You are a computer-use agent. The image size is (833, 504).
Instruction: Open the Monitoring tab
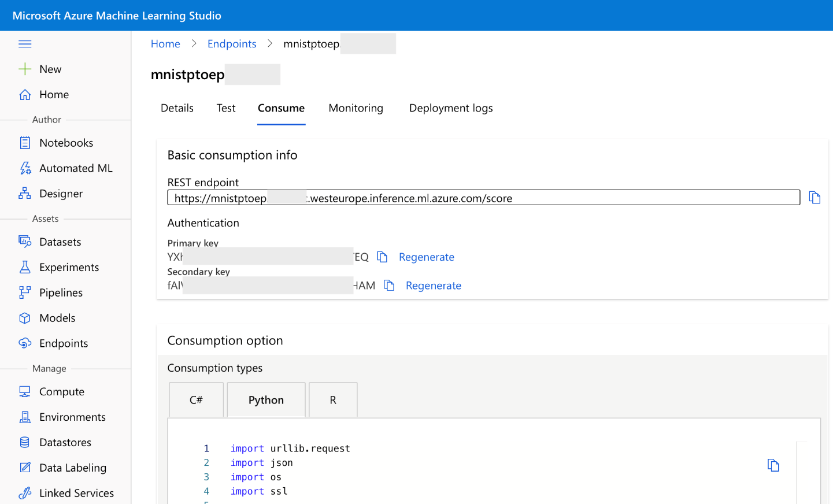point(356,108)
